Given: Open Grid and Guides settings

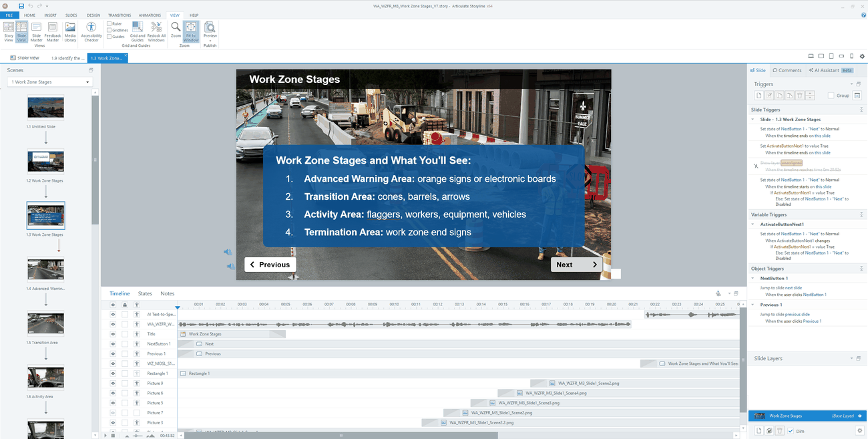Looking at the screenshot, I should [x=138, y=31].
